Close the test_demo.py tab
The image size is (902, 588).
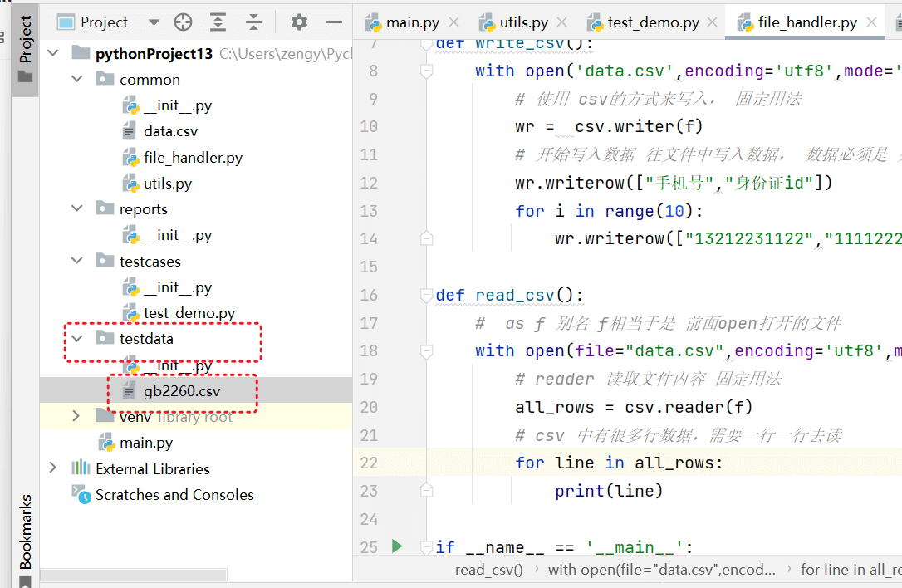(712, 22)
